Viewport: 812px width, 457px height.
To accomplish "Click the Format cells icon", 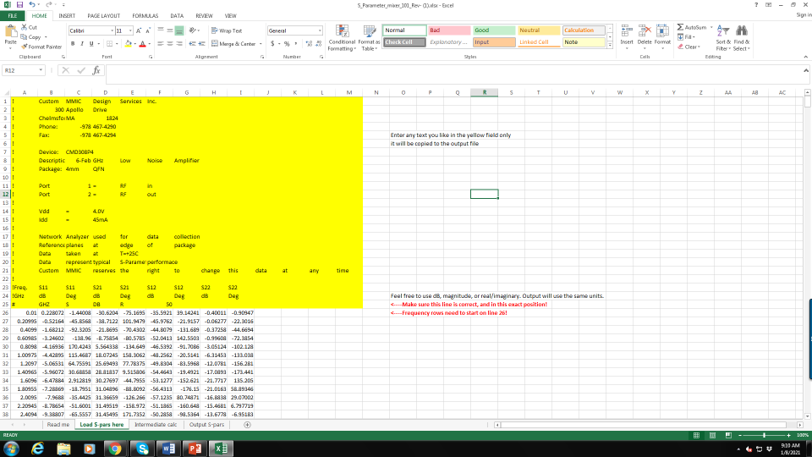I will [662, 31].
